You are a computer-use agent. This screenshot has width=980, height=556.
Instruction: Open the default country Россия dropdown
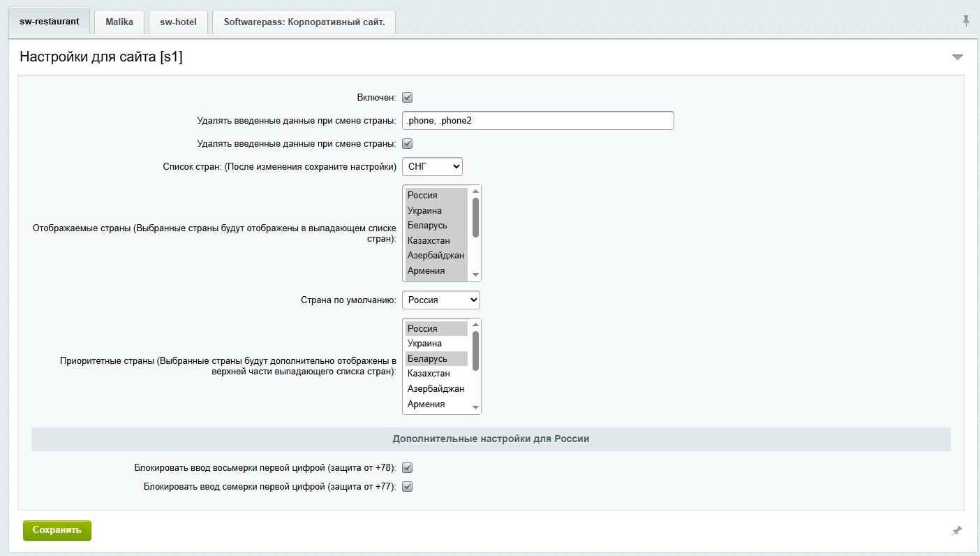tap(441, 300)
